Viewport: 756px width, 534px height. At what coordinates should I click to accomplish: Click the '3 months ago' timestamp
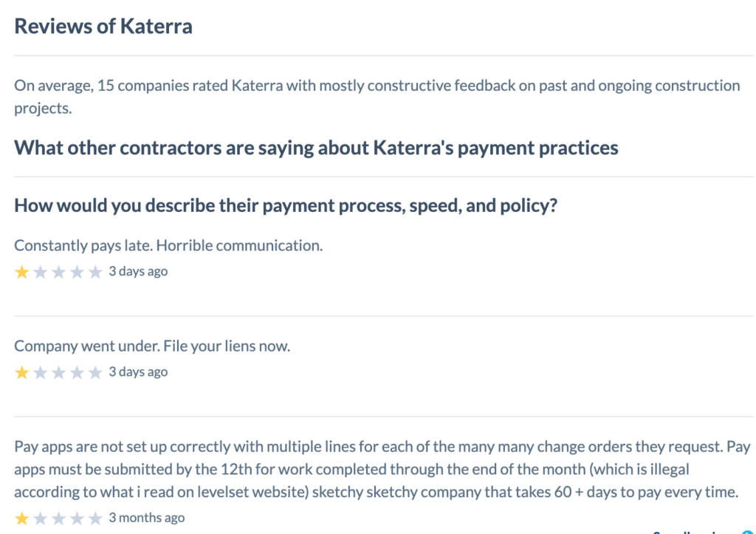tap(147, 517)
